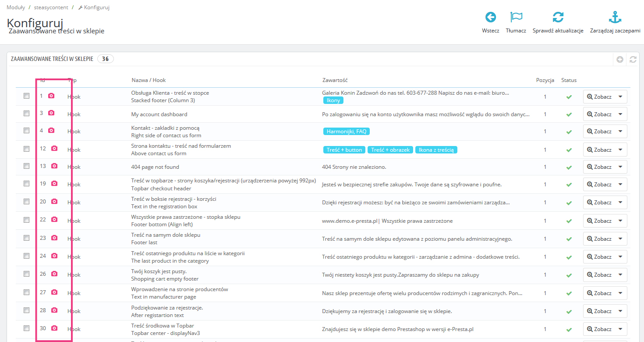Click the Harmonijki, FAQ tag badge
Image resolution: width=644 pixels, height=342 pixels.
point(347,131)
